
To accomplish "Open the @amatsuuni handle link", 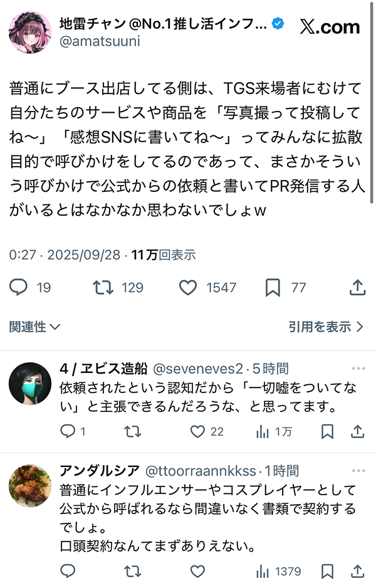I will [100, 42].
